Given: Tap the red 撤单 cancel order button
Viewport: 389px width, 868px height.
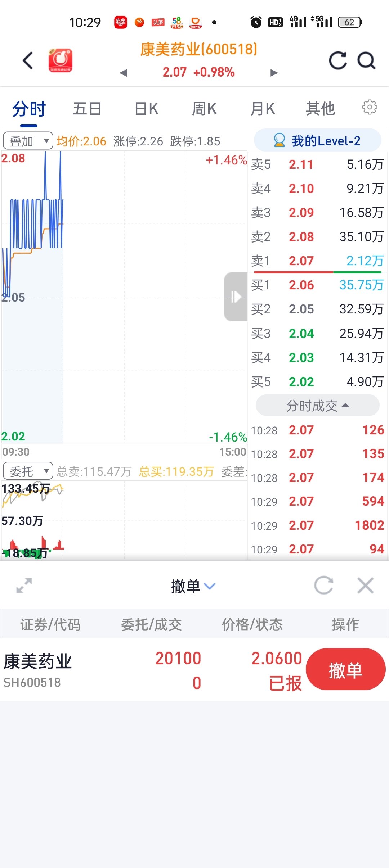Looking at the screenshot, I should [345, 669].
